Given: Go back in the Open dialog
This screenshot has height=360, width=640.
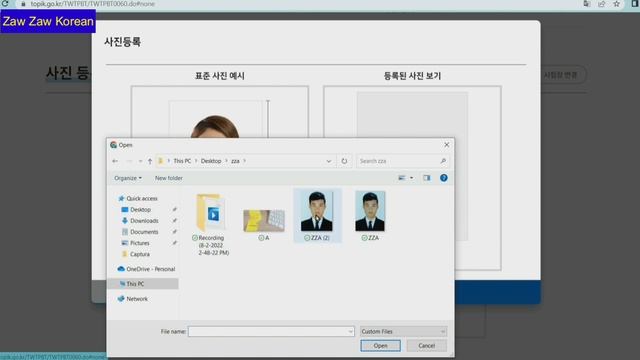Looking at the screenshot, I should point(115,161).
